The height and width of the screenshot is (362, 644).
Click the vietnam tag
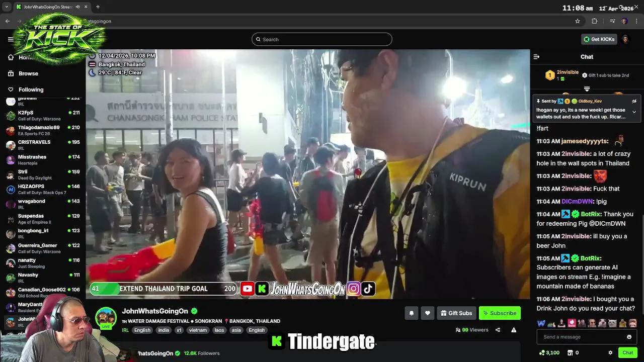pyautogui.click(x=198, y=330)
